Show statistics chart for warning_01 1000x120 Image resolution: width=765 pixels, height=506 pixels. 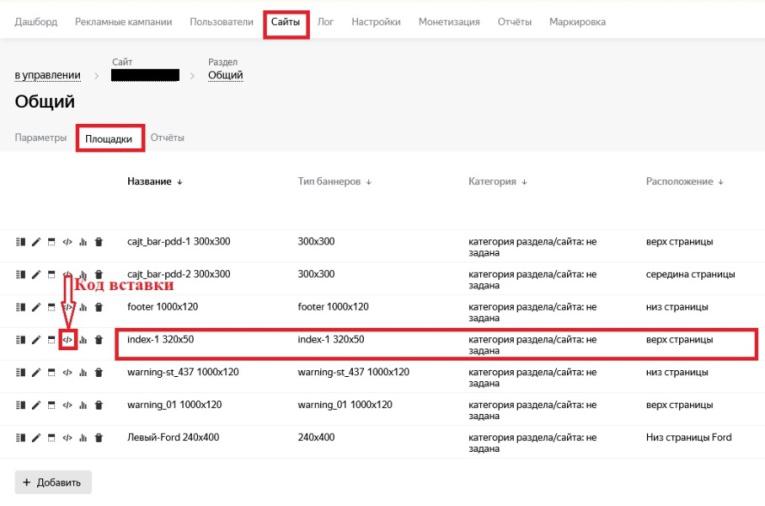coord(83,405)
